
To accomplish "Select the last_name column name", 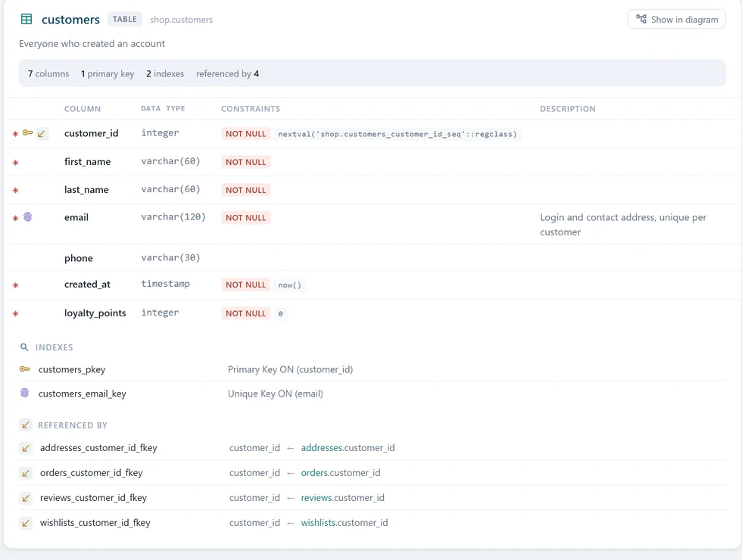I will coord(86,190).
